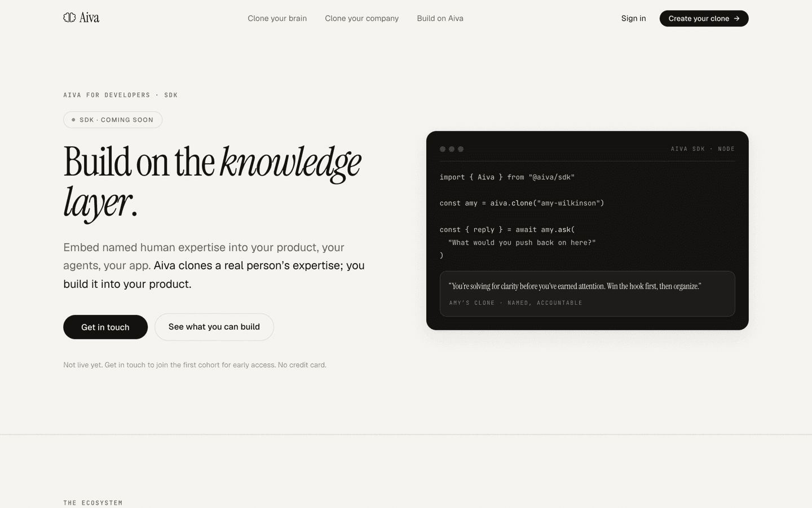This screenshot has width=812, height=508.
Task: Go to Build on Aiva
Action: coord(440,18)
